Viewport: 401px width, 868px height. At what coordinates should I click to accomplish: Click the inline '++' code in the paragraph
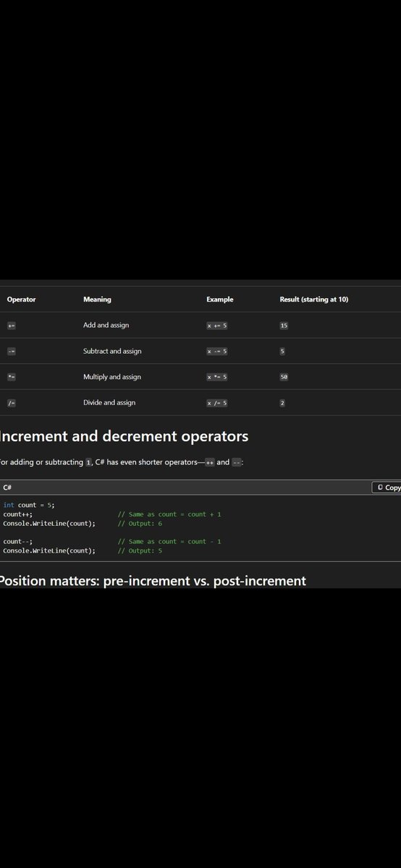pyautogui.click(x=209, y=462)
